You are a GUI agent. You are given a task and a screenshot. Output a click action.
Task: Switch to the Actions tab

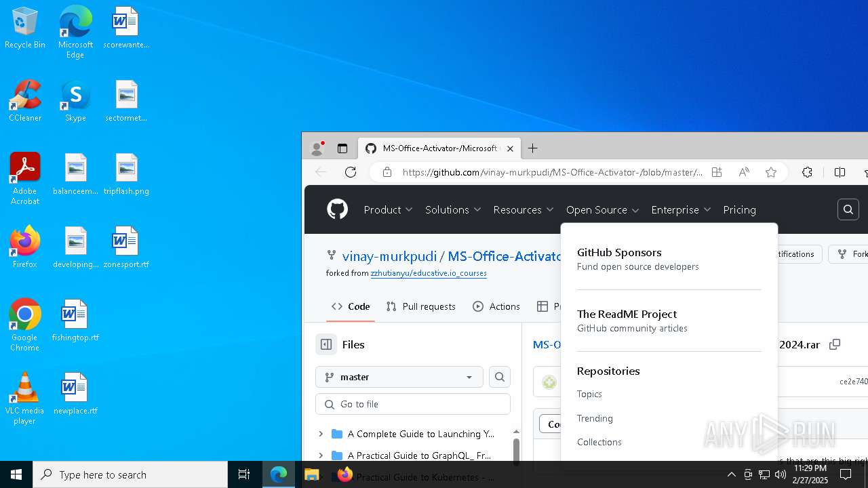tap(496, 306)
